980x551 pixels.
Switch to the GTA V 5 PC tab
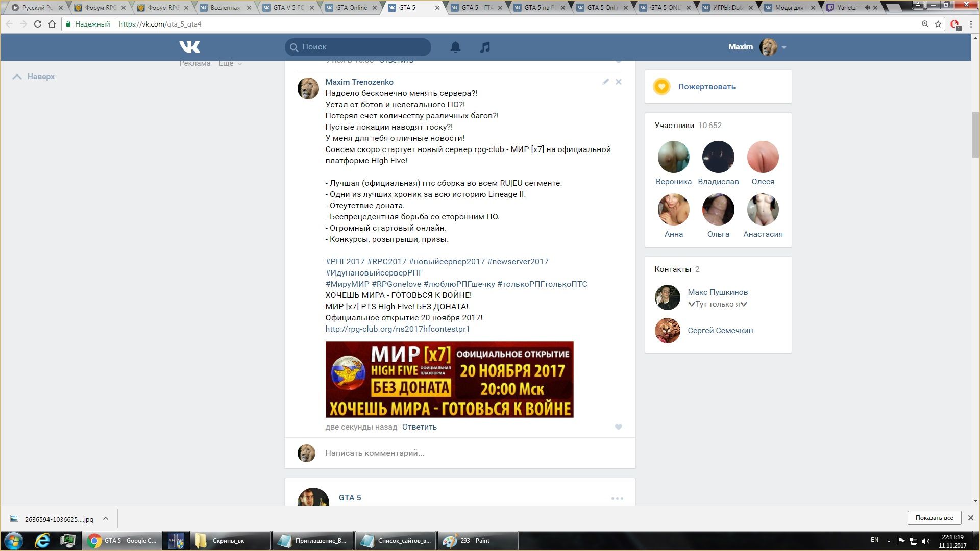pyautogui.click(x=289, y=8)
